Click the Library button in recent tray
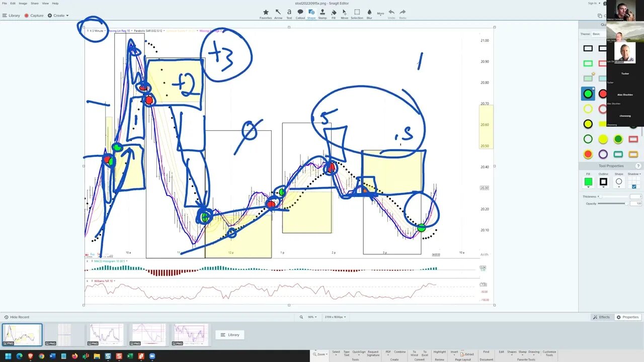644x362 pixels. [229, 335]
